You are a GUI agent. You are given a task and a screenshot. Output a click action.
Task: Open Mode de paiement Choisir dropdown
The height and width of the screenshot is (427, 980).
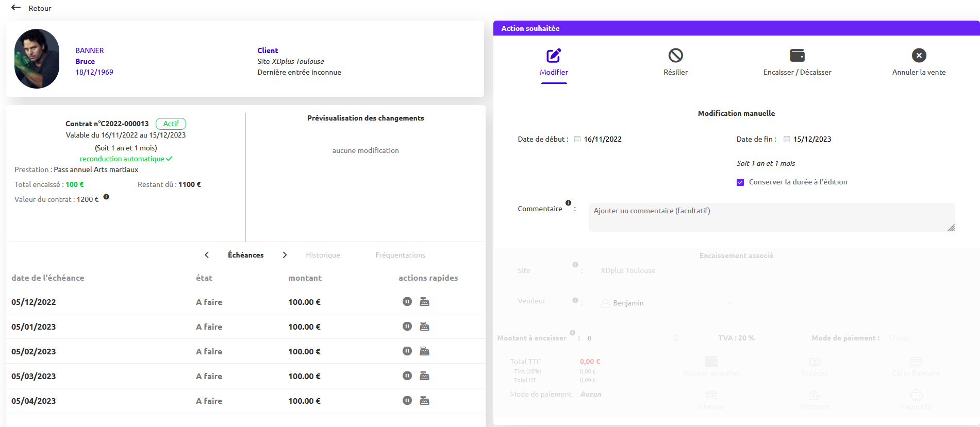point(917,338)
